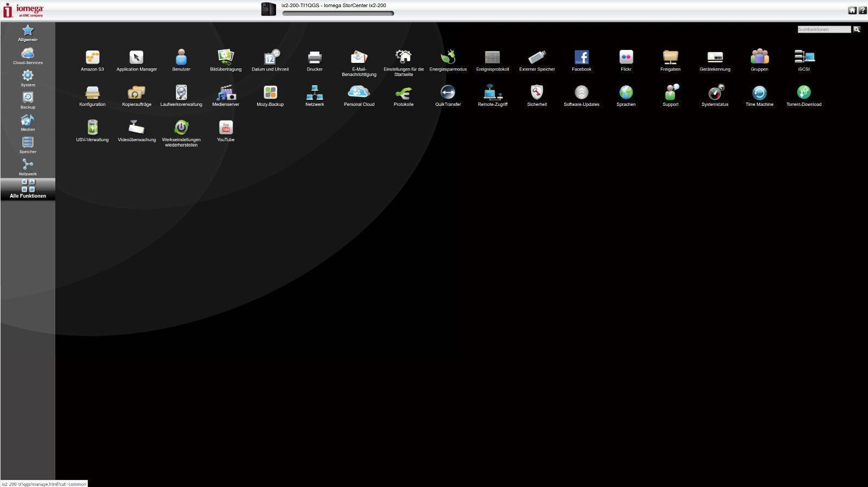Switch to the Cloud-Services sidebar category
This screenshot has width=868, height=487.
(28, 55)
